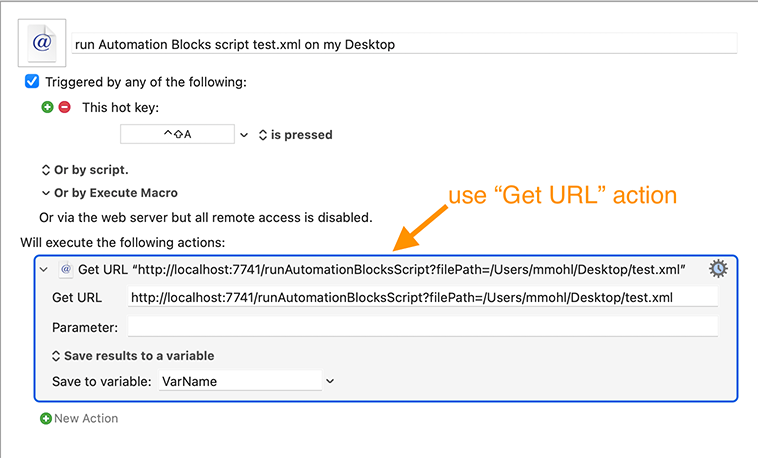The width and height of the screenshot is (758, 458).
Task: Collapse the 'Or by Execute Macro' section
Action: (45, 193)
